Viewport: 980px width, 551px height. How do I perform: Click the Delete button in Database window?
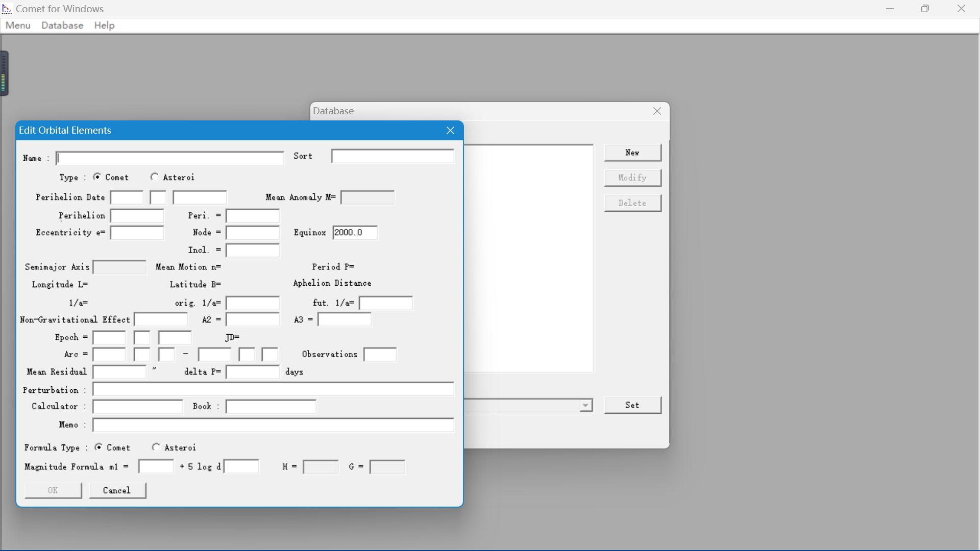(x=632, y=203)
